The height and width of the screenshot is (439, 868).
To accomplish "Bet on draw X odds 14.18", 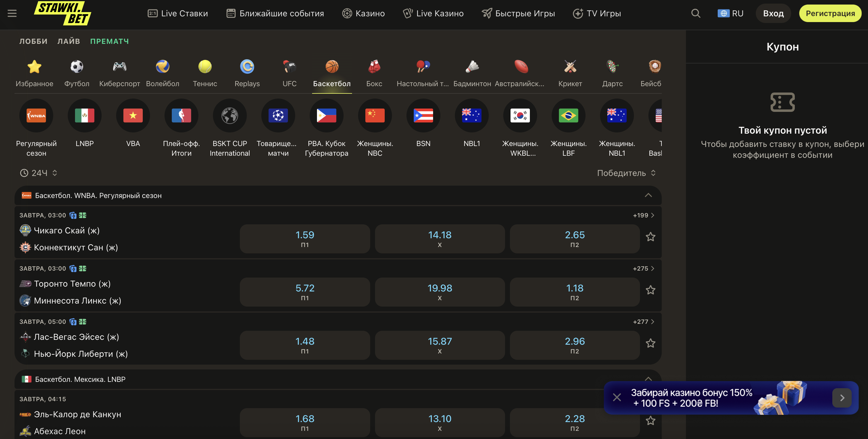I will (440, 239).
